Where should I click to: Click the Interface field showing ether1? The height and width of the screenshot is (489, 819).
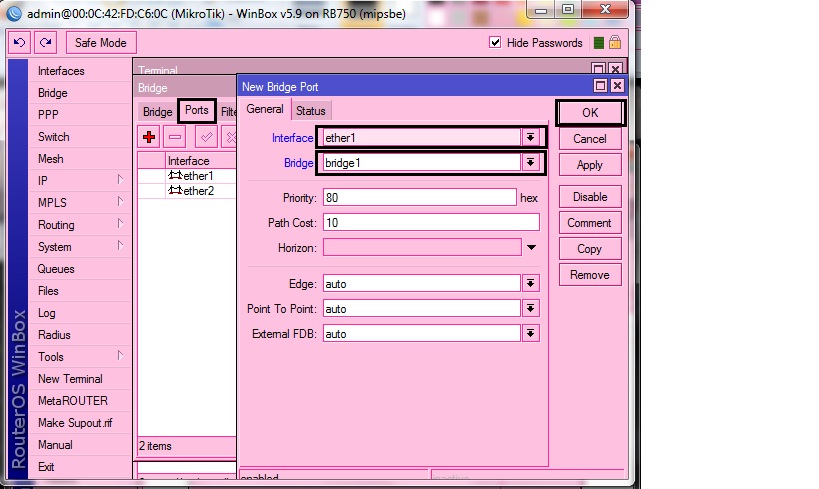tap(422, 137)
